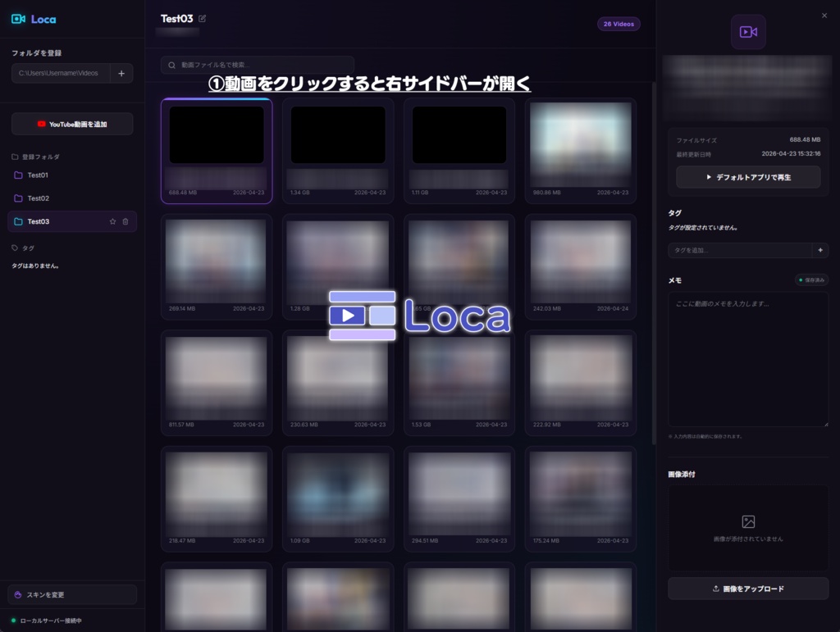Select the 230.63 MB video card
This screenshot has width=840, height=632.
pos(338,383)
